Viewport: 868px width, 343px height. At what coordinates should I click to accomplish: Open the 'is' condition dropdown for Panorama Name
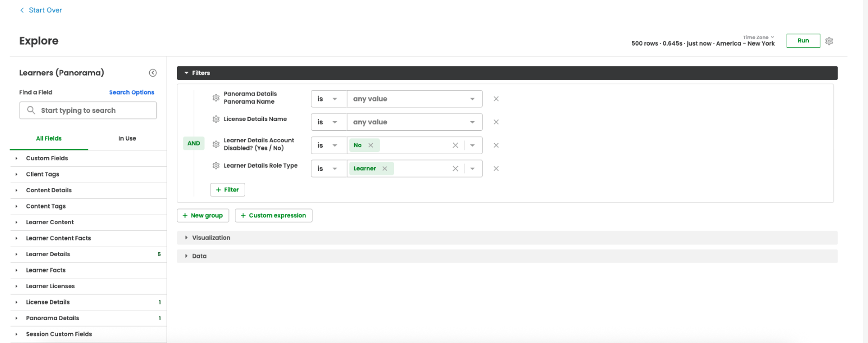pyautogui.click(x=329, y=99)
